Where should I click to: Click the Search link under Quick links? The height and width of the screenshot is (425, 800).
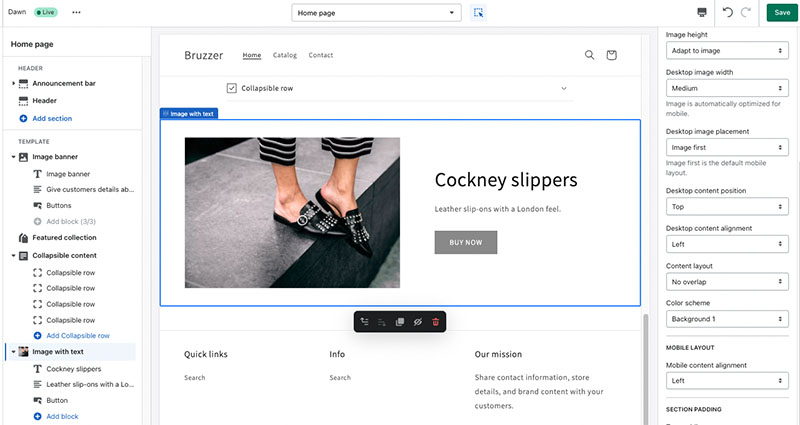194,378
